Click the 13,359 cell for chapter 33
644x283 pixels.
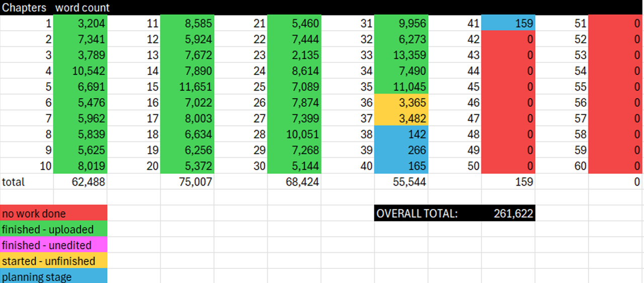click(x=401, y=55)
